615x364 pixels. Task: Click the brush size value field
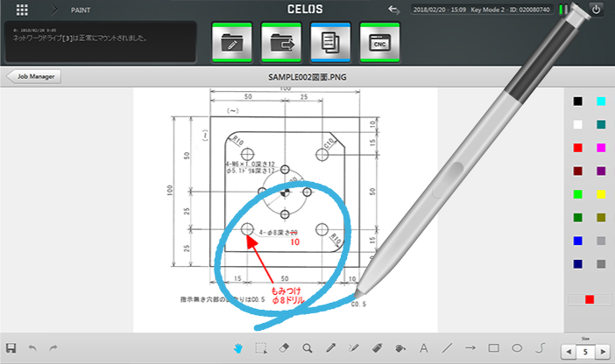pos(585,352)
